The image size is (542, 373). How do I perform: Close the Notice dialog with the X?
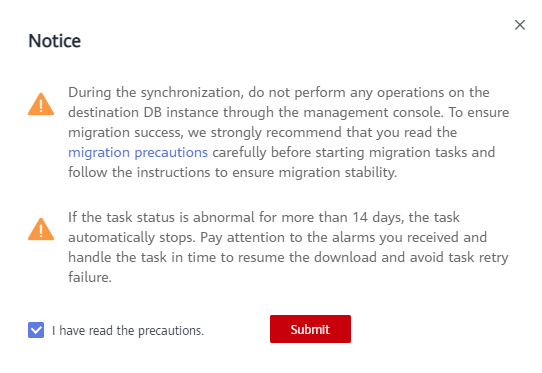point(520,25)
